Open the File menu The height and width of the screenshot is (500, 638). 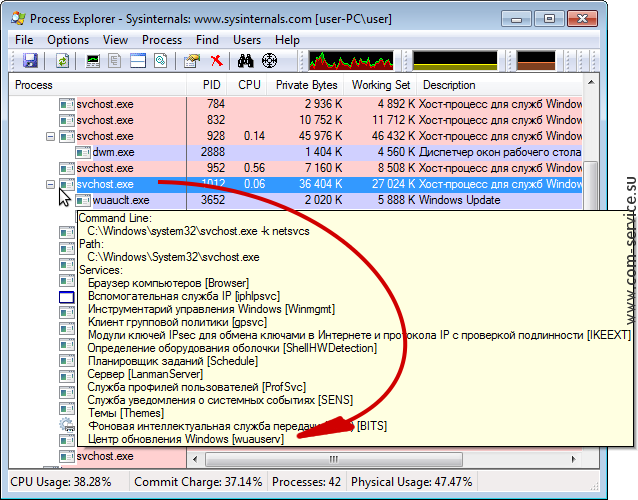24,40
